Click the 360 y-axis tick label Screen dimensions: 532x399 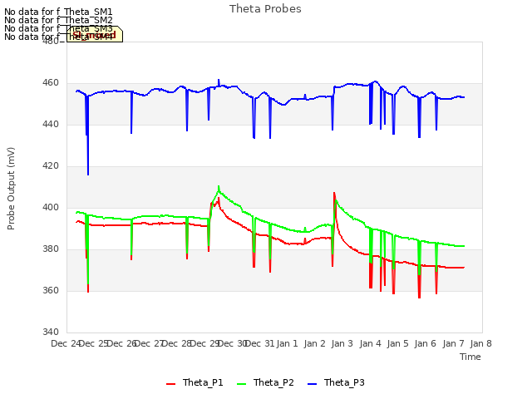click(x=51, y=290)
